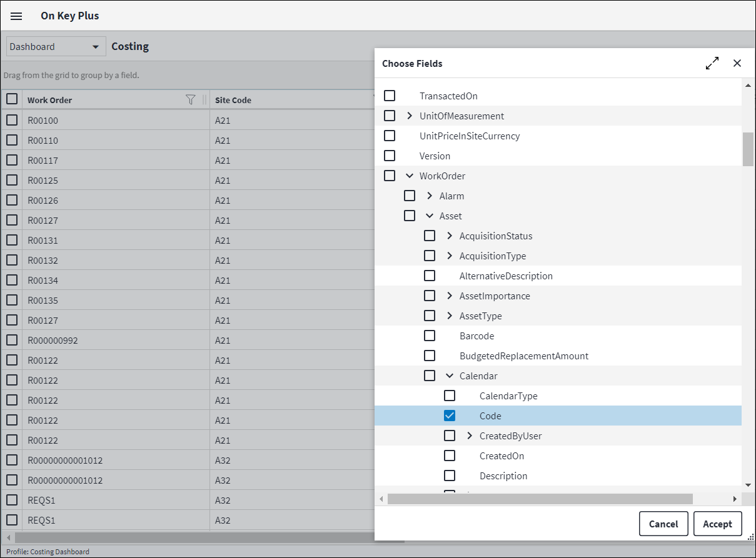756x558 pixels.
Task: Collapse the WorkOrder tree node
Action: 410,176
